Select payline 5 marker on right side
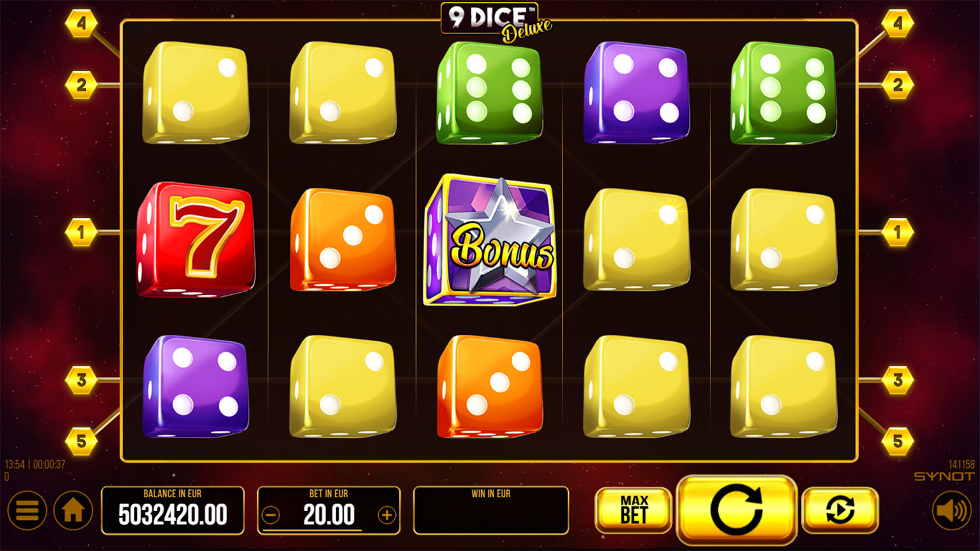 pyautogui.click(x=898, y=441)
